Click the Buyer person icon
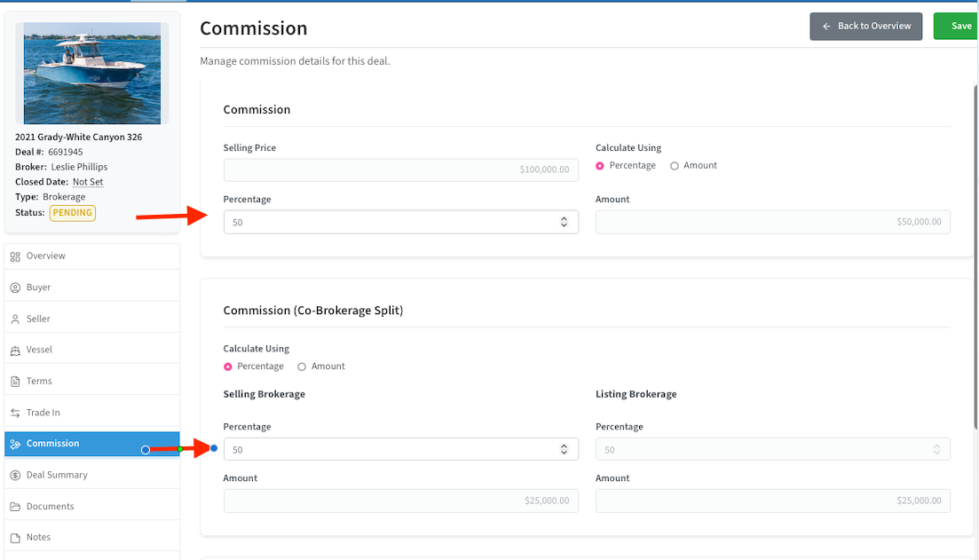Screen dimensions: 979x560 pos(15,288)
